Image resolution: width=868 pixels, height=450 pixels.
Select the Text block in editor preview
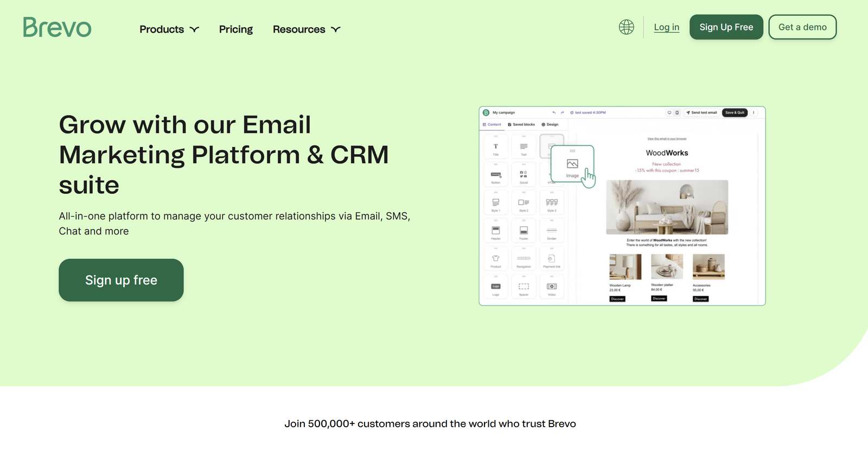(524, 147)
